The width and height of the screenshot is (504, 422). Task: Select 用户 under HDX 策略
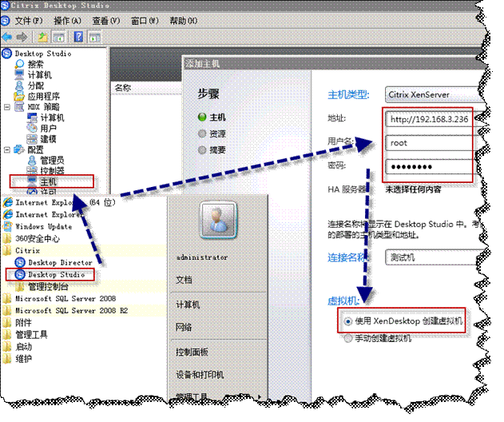point(48,128)
